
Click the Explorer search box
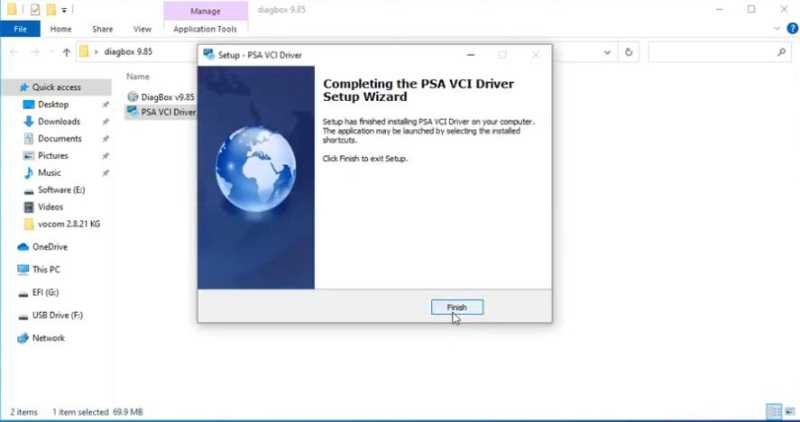point(719,52)
